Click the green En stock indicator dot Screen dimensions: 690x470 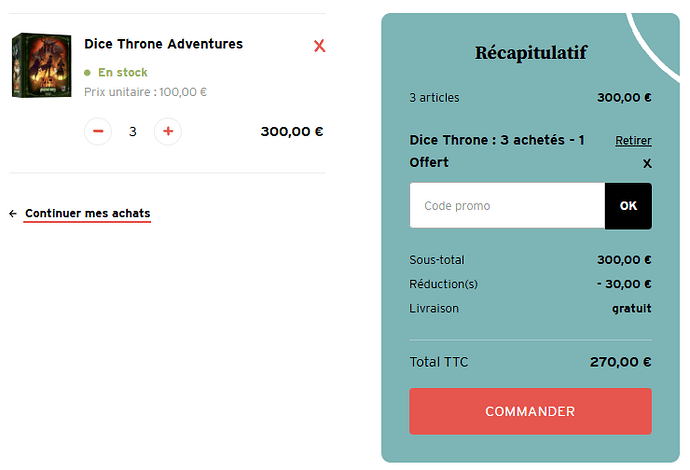[x=87, y=73]
